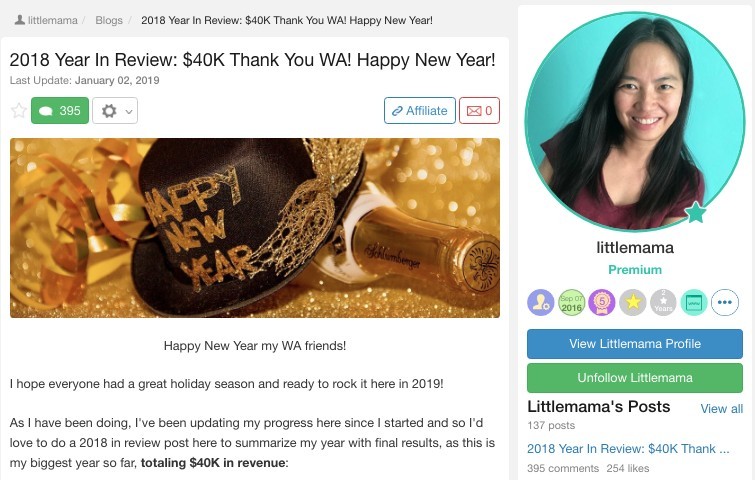
Task: Click the Sep 07 2016 join date badge
Action: [572, 302]
